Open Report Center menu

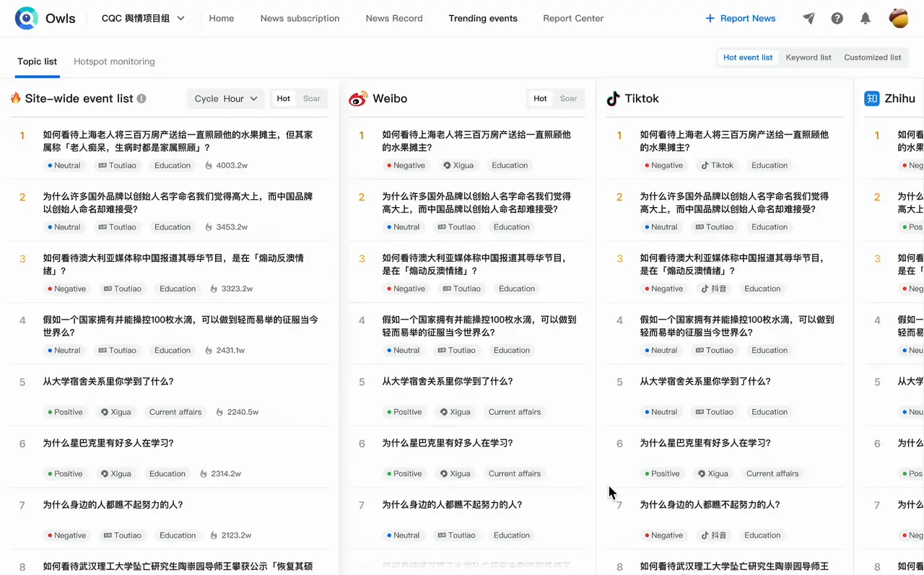[x=573, y=18]
